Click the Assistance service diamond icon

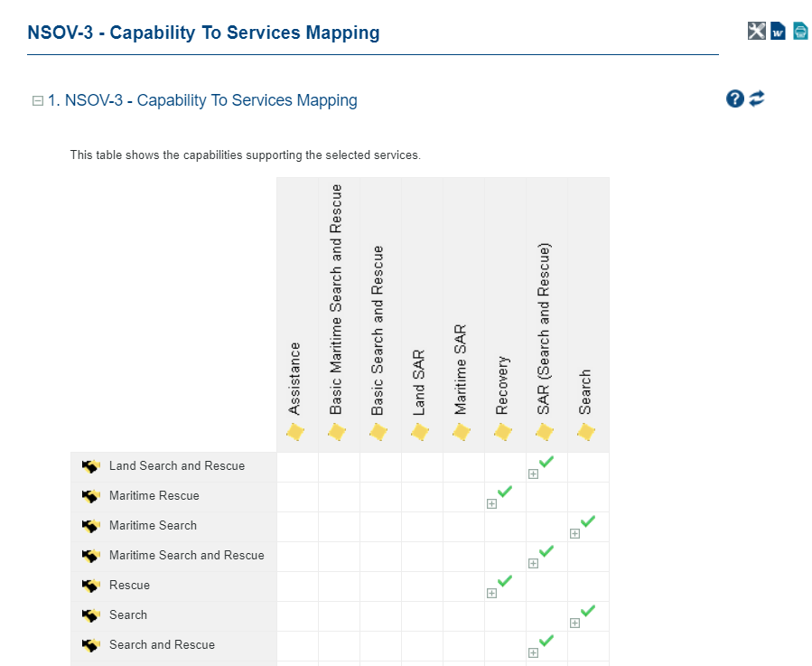point(295,433)
